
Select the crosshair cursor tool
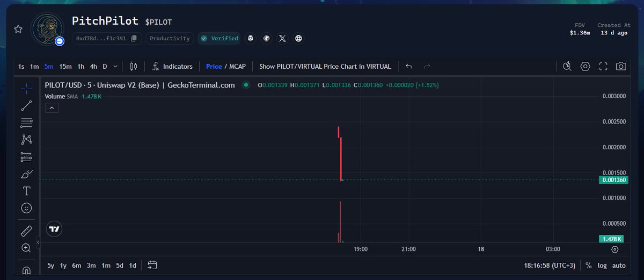[26, 89]
